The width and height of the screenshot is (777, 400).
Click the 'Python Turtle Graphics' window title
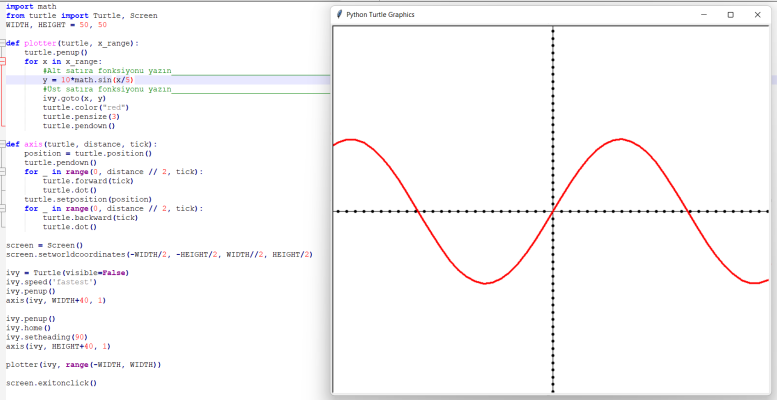tap(380, 15)
